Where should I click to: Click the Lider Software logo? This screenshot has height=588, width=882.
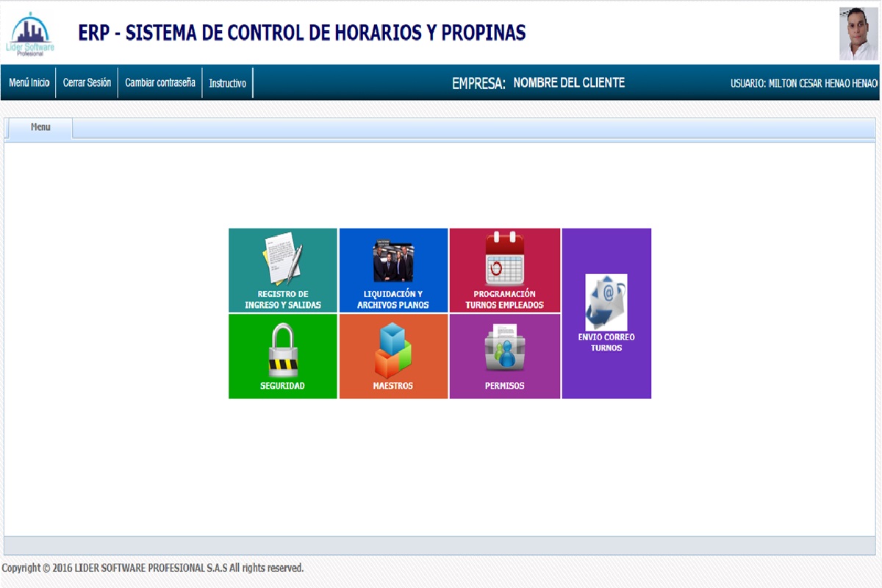pos(30,34)
